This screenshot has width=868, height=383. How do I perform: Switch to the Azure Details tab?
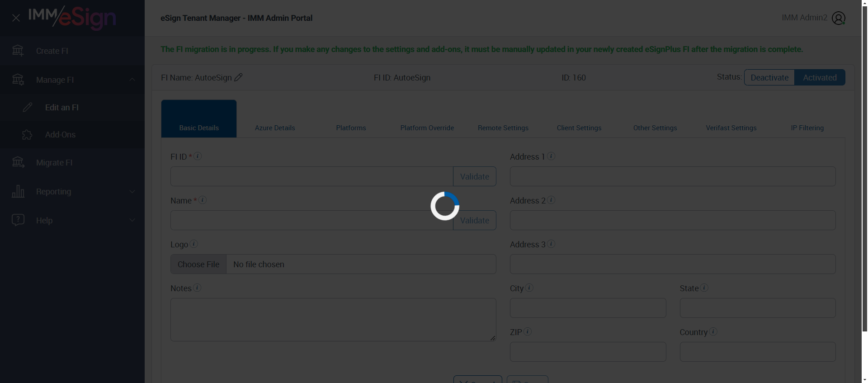click(x=275, y=128)
